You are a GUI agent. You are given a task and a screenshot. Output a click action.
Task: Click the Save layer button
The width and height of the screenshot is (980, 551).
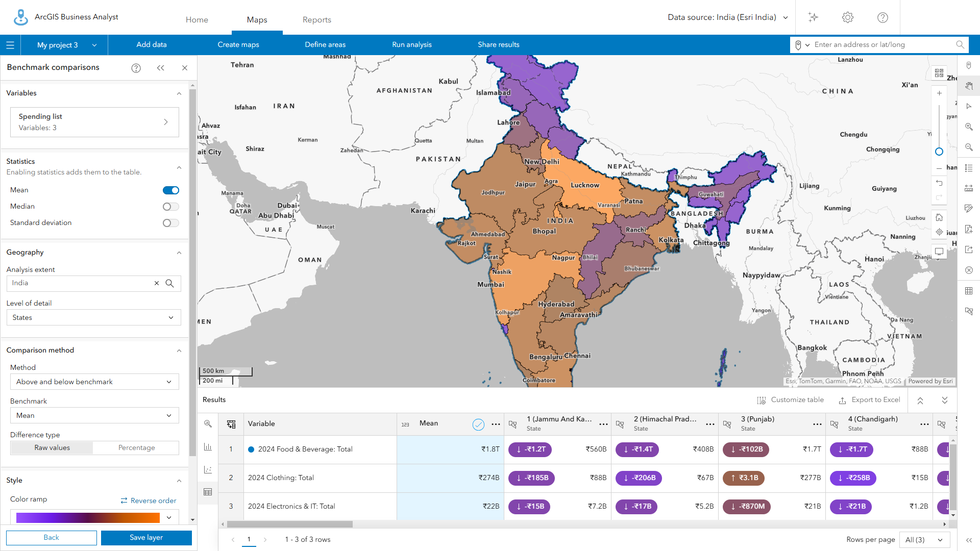click(146, 537)
